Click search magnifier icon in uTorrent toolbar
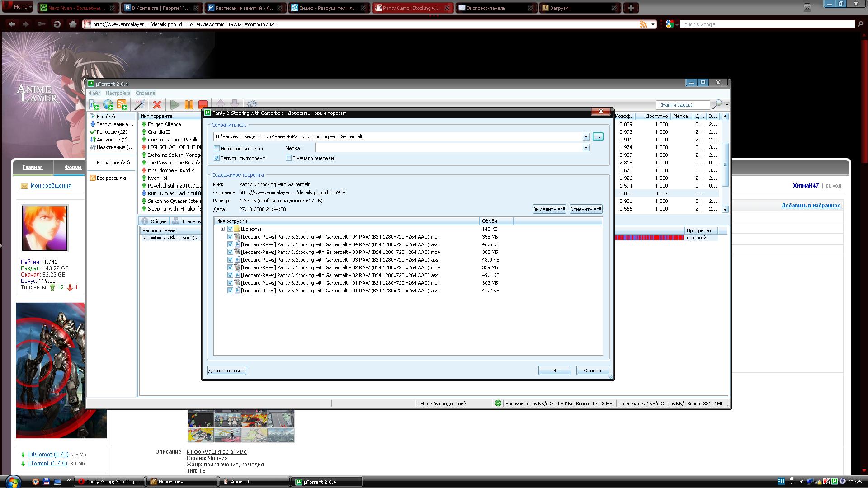Viewport: 868px width, 488px height. point(717,105)
